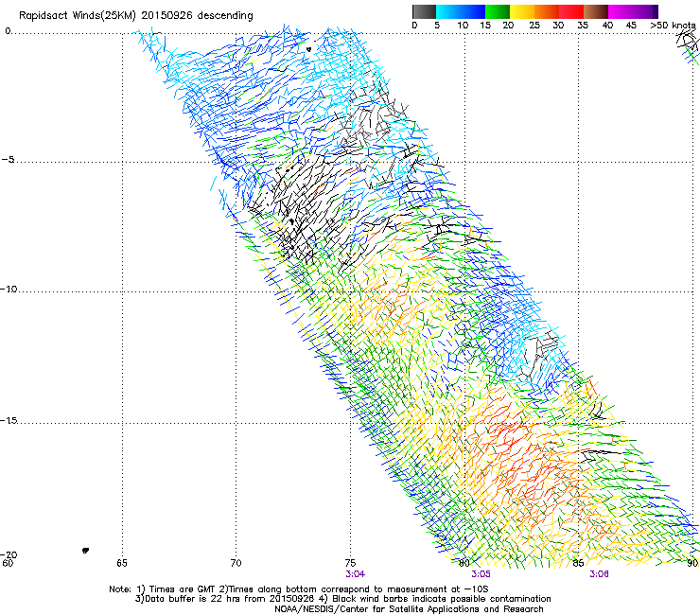Pick the green 15-20 knots legend segment
Image resolution: width=700 pixels, height=615 pixels.
(x=498, y=11)
